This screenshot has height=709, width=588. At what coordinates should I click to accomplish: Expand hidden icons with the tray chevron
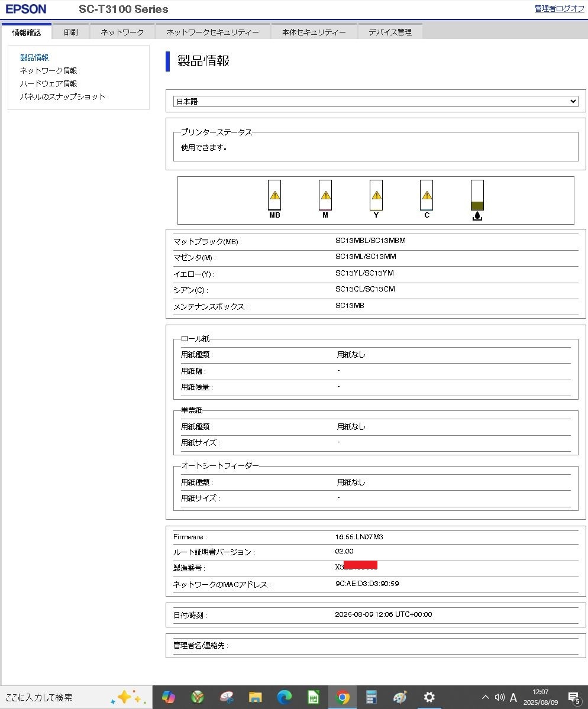point(484,697)
